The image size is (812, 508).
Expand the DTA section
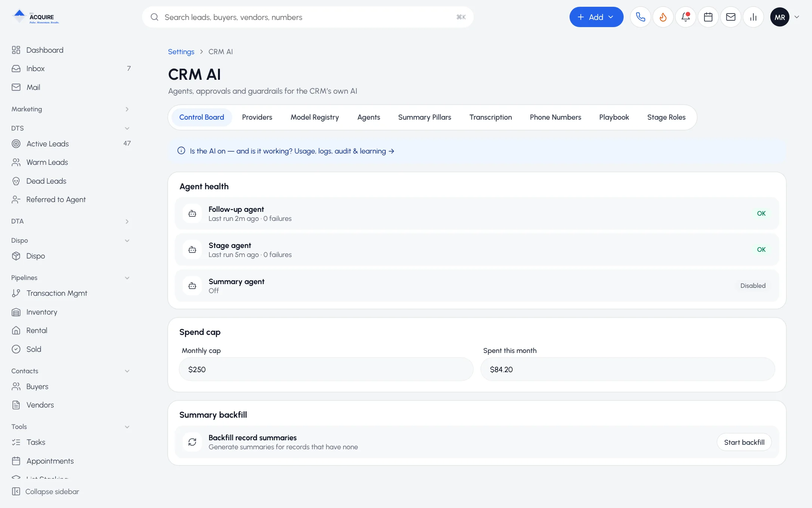click(71, 221)
